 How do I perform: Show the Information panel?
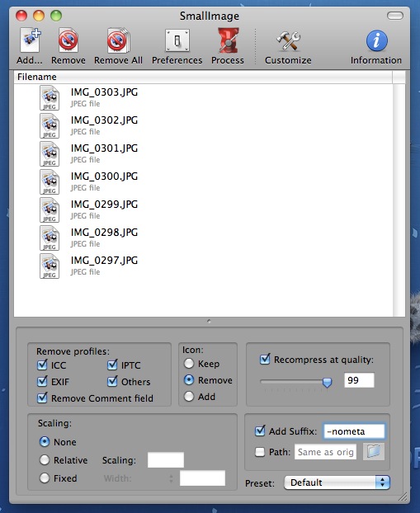[376, 41]
